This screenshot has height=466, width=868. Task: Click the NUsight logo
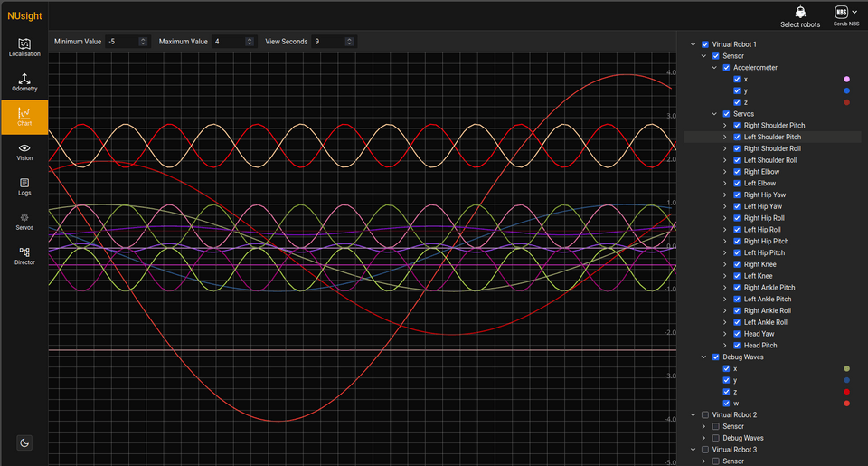(x=24, y=15)
